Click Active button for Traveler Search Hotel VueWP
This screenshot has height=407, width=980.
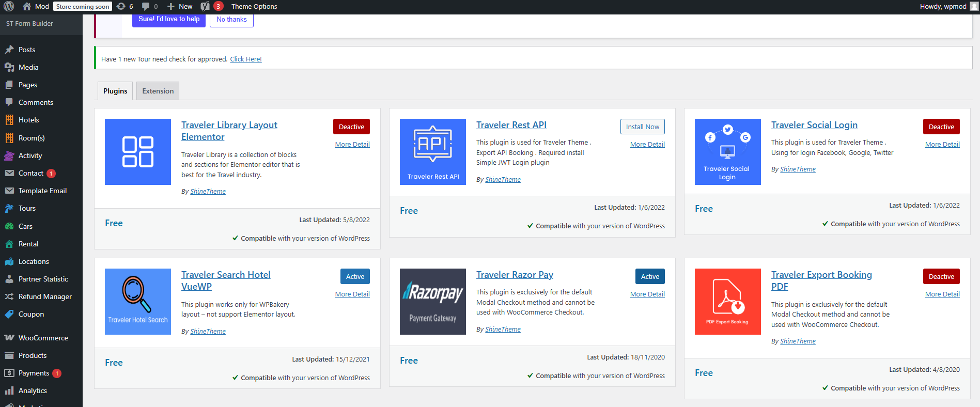tap(355, 276)
